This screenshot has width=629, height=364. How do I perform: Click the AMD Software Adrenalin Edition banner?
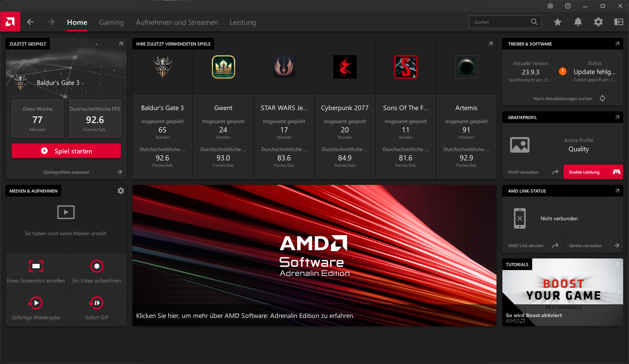(x=314, y=256)
